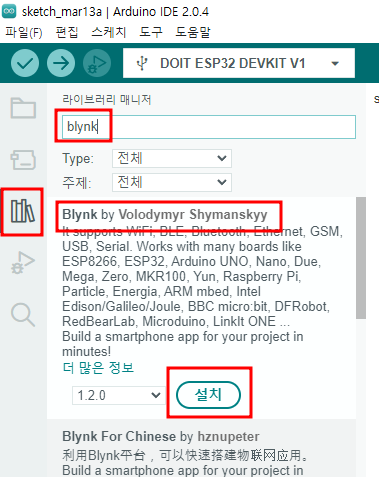
Task: Click the 라이브러리 매니저 panel heading
Action: [x=107, y=99]
